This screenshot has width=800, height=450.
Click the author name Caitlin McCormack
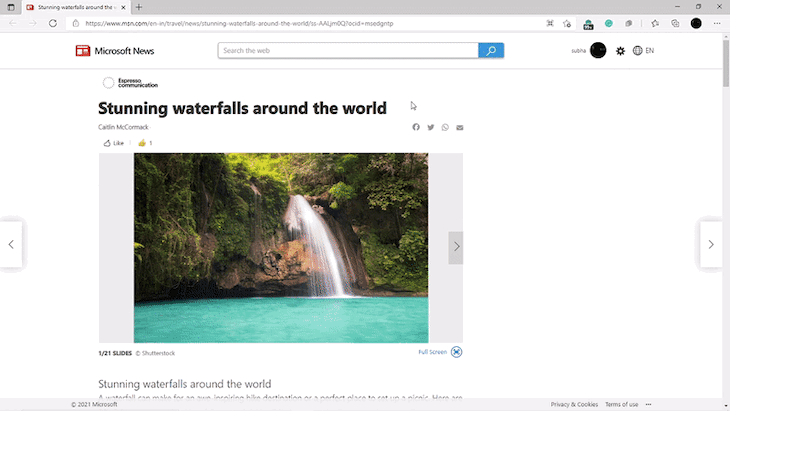pos(123,127)
